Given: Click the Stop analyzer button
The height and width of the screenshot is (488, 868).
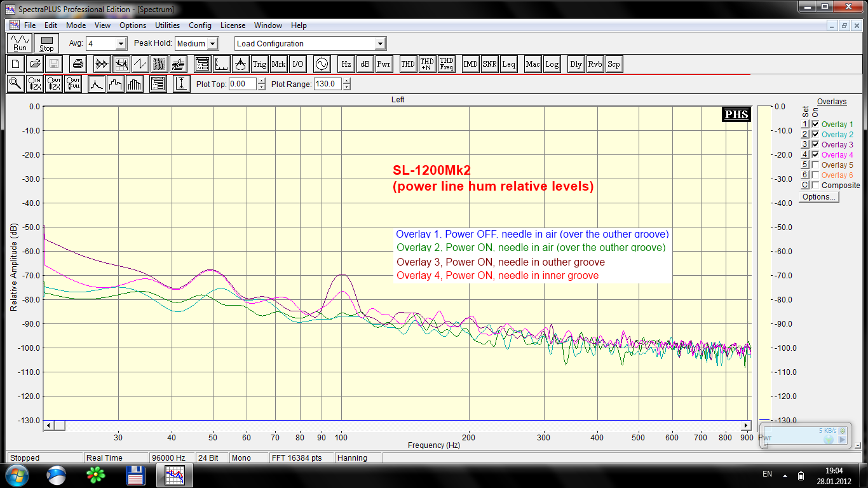Looking at the screenshot, I should (46, 43).
